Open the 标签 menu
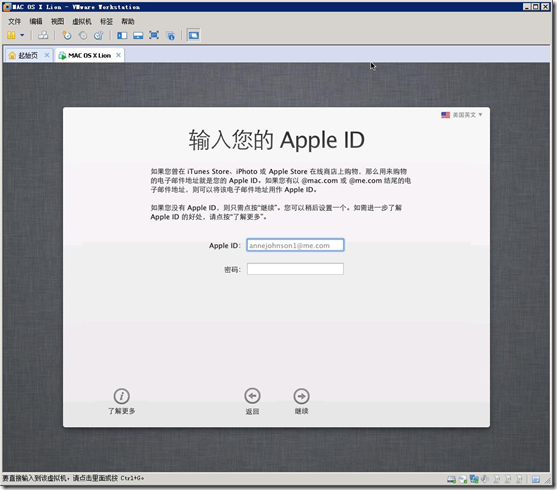 pos(106,21)
